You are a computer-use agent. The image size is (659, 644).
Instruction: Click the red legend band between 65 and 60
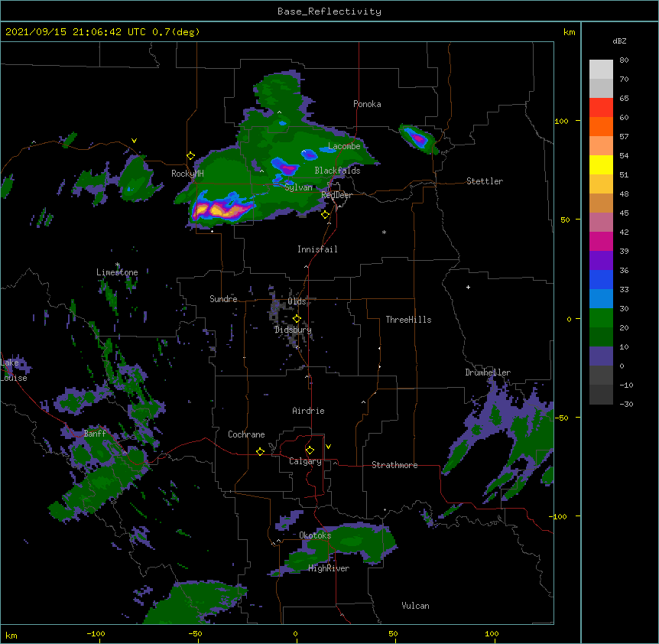click(x=601, y=108)
